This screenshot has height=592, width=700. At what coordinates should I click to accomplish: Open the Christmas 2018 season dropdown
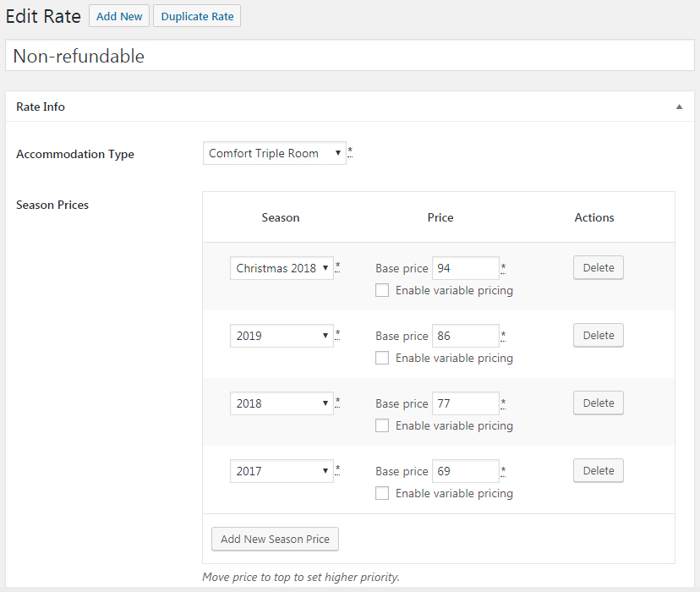282,268
